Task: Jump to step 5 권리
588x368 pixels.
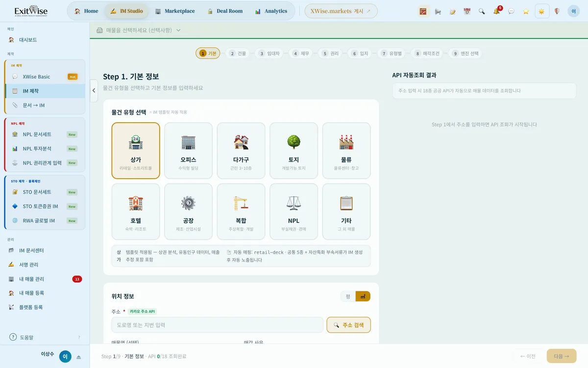Action: pyautogui.click(x=330, y=53)
